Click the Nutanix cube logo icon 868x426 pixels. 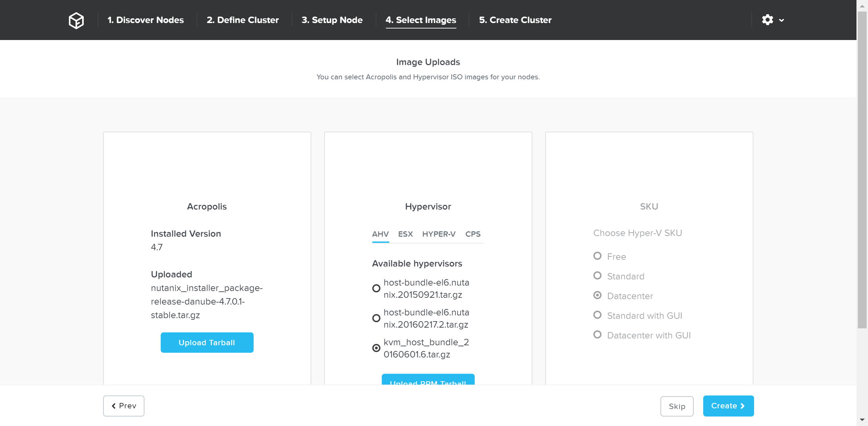(76, 20)
